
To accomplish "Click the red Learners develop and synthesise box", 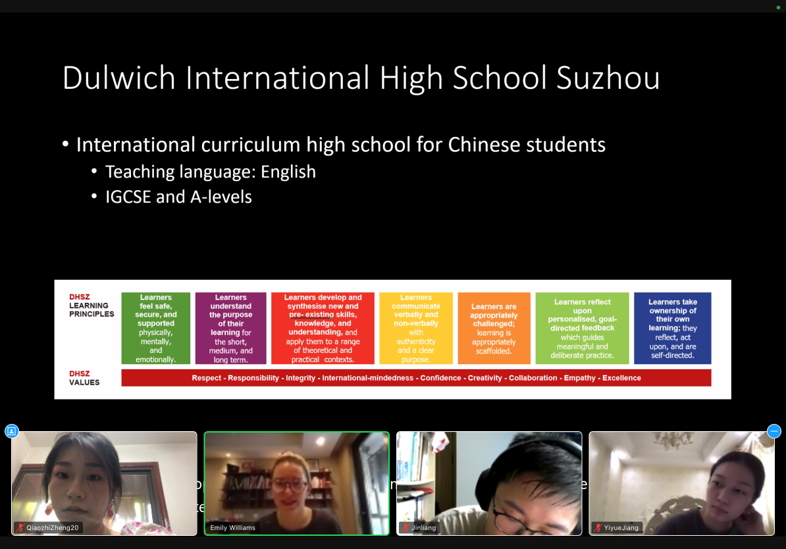I will (323, 328).
